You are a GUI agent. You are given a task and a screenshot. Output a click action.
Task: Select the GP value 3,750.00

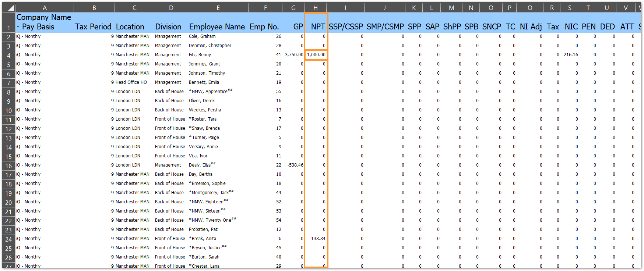point(293,55)
